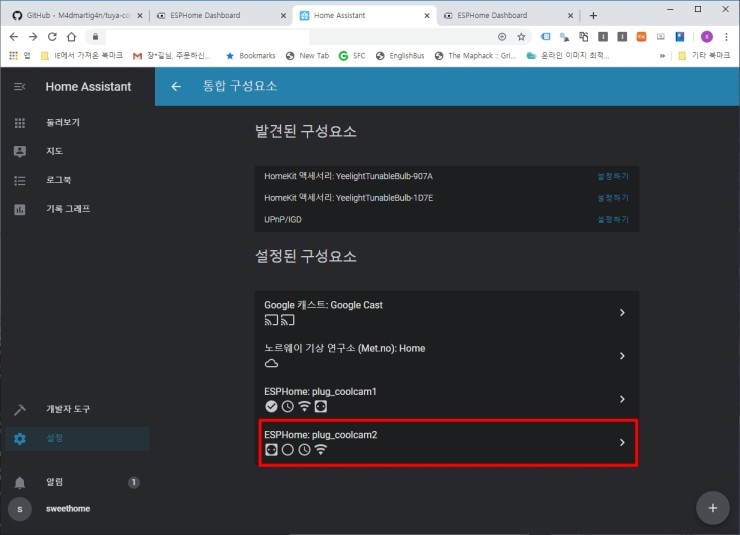740x535 pixels.
Task: Click plug_coolcam2 circle status icon
Action: coord(287,450)
